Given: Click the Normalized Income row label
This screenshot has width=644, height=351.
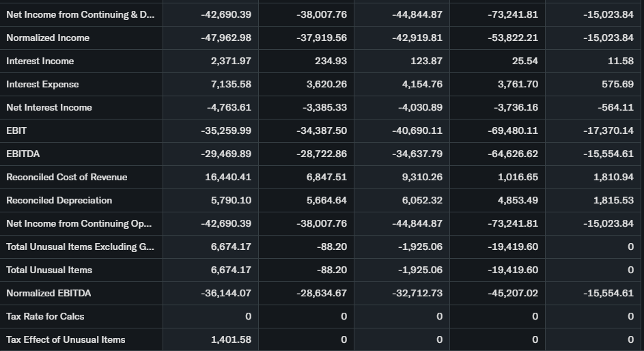Looking at the screenshot, I should coord(48,38).
